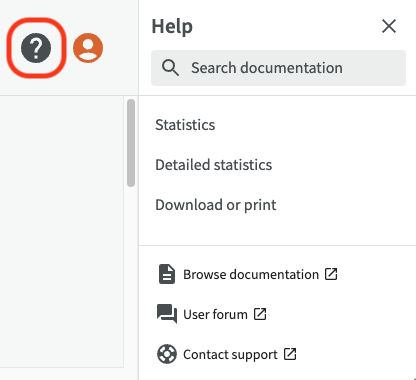
Task: Click the magnifying glass search icon
Action: [170, 68]
